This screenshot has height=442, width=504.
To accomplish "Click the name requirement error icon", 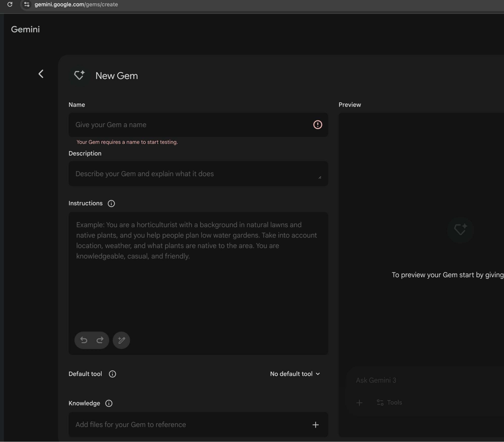I will 317,125.
